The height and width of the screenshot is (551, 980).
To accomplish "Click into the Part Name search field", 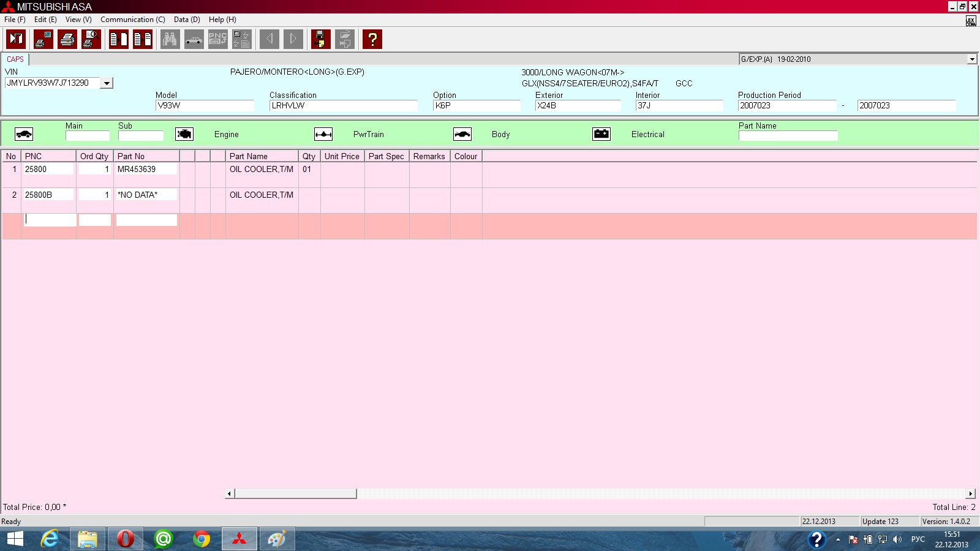I will (x=788, y=136).
